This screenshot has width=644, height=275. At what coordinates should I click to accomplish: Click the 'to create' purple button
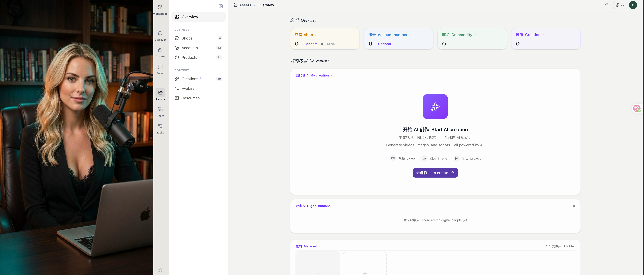click(435, 173)
